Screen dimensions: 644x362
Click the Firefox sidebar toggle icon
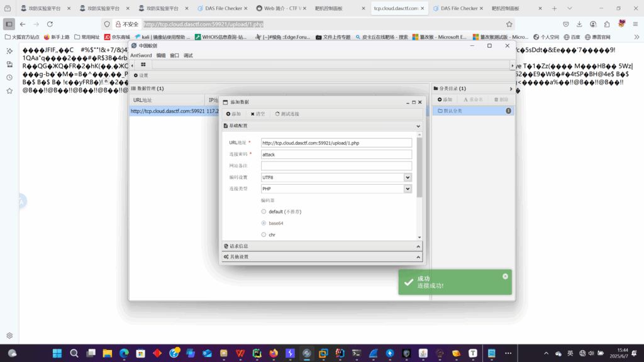coord(9,25)
